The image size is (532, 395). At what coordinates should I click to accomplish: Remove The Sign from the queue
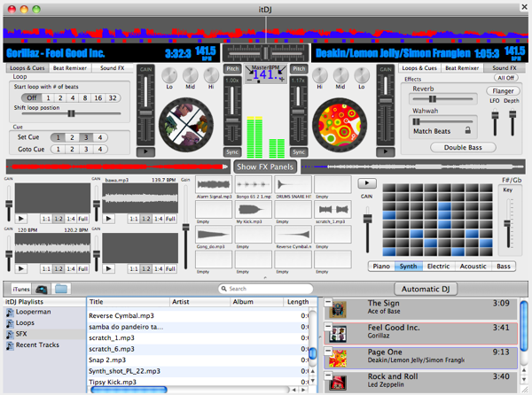point(328,302)
